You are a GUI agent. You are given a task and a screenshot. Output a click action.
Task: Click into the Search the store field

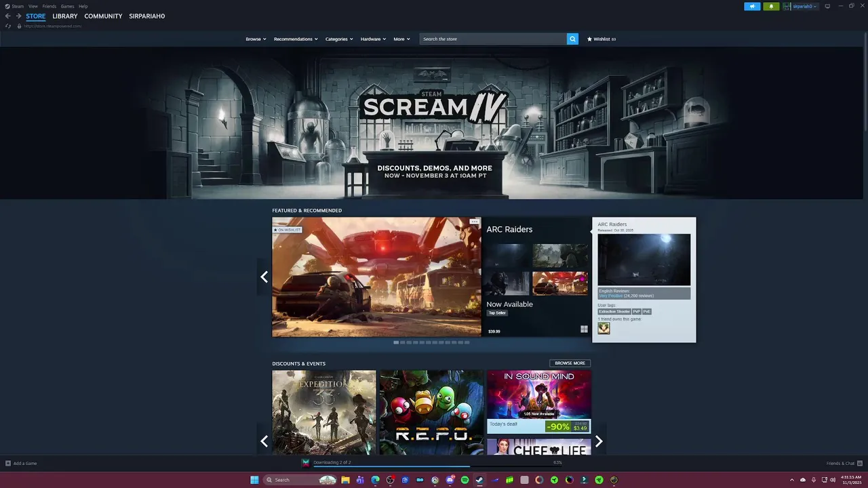(493, 39)
